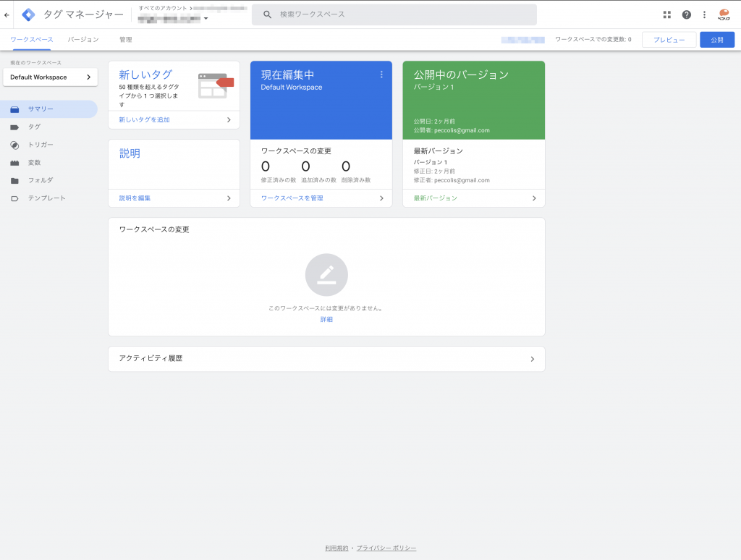Click the テンプレート sidebar icon
This screenshot has width=741, height=560.
(14, 198)
